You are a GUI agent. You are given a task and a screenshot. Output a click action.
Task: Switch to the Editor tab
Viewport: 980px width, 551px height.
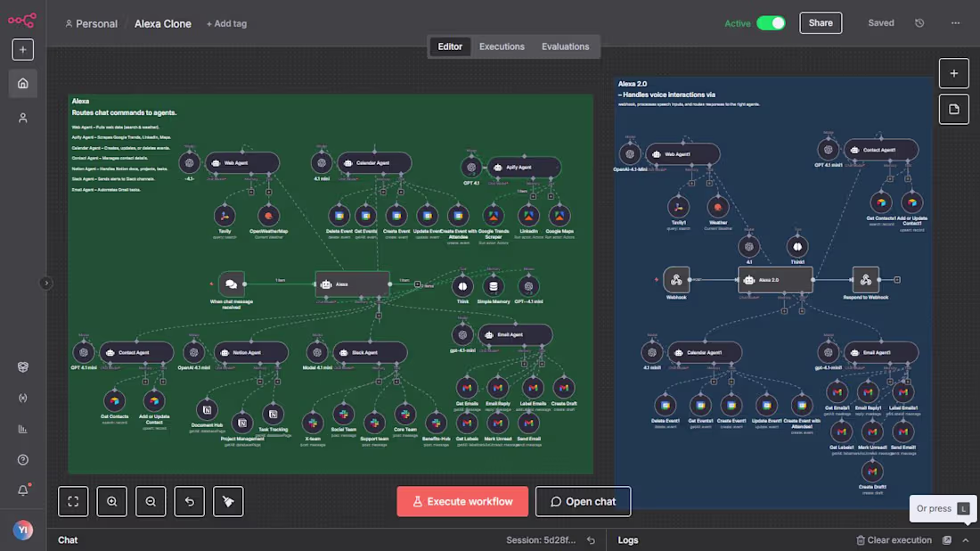click(x=449, y=47)
